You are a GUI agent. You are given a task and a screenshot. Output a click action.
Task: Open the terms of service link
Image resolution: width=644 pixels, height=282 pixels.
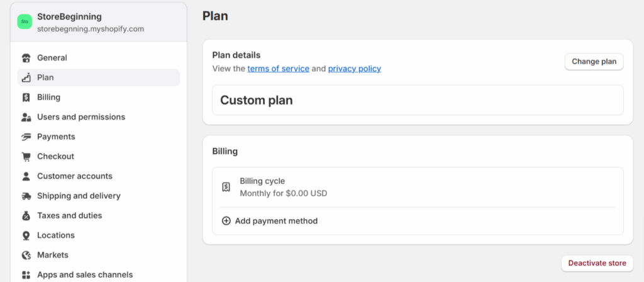[278, 69]
